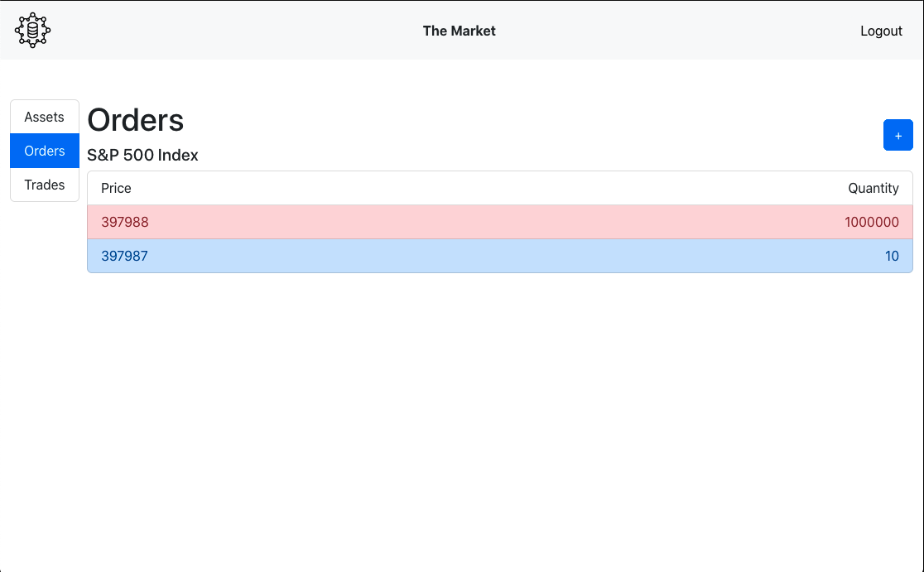Select the highlighted Orders entry in navigation
This screenshot has height=572, width=924.
click(x=44, y=151)
